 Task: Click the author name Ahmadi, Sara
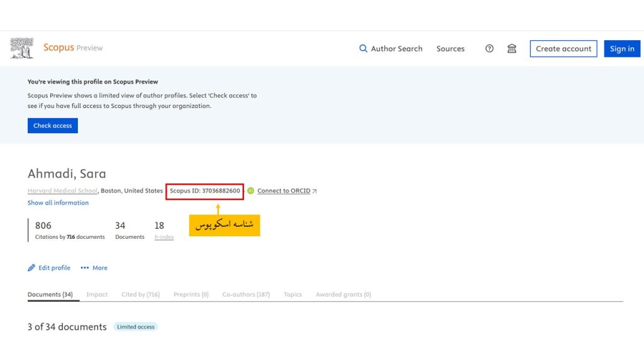[x=67, y=173]
